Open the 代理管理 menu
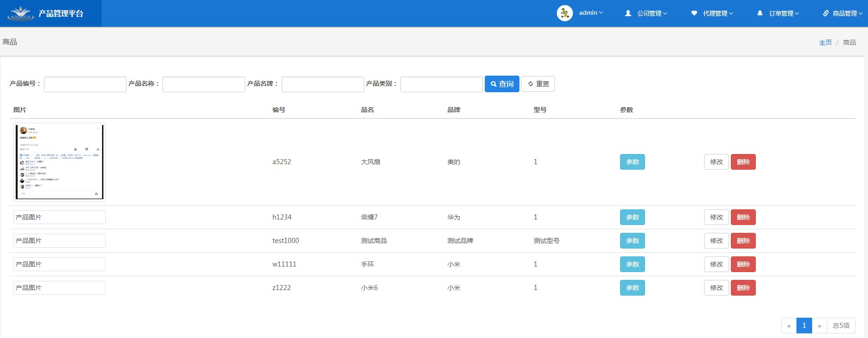The image size is (868, 338). pyautogui.click(x=718, y=13)
